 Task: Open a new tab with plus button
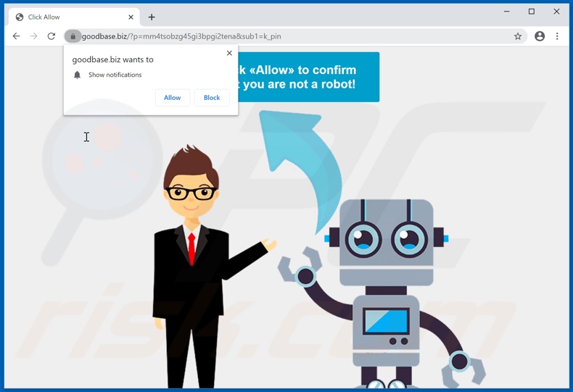(x=152, y=17)
